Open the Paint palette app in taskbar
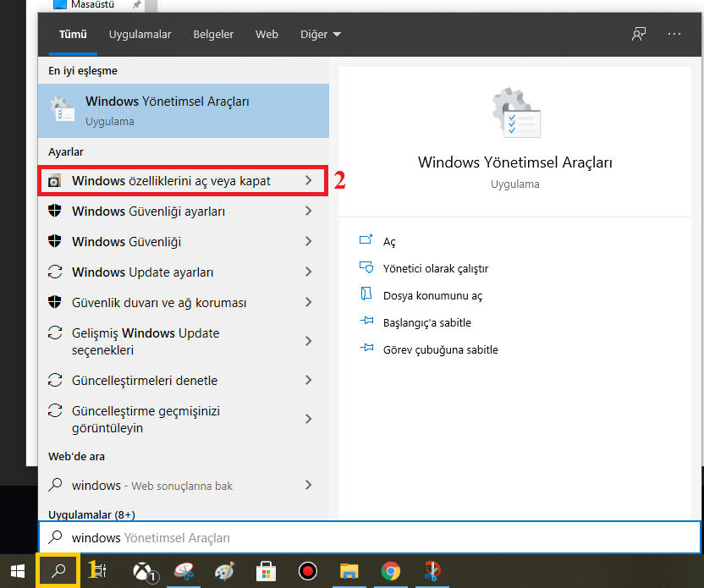 point(224,571)
